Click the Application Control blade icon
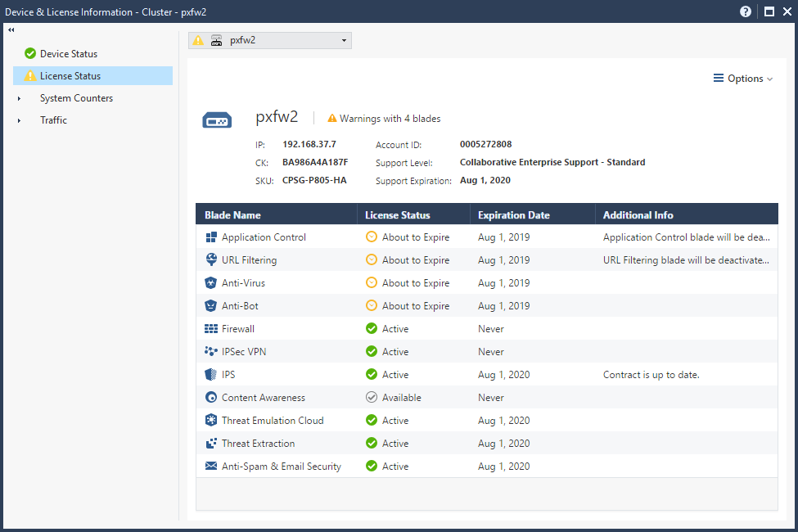 pyautogui.click(x=210, y=237)
